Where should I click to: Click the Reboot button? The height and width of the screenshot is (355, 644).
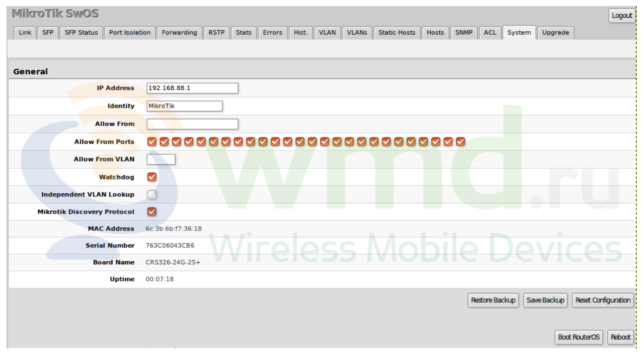(x=621, y=337)
